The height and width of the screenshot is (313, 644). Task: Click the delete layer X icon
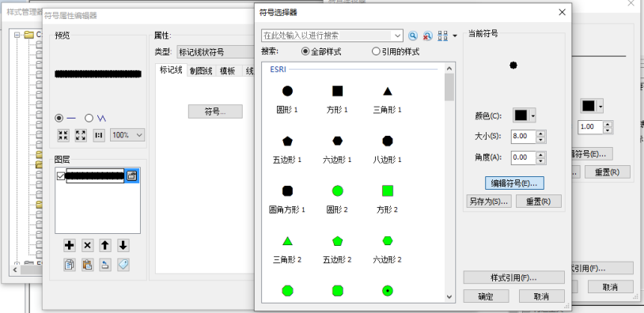click(x=87, y=245)
